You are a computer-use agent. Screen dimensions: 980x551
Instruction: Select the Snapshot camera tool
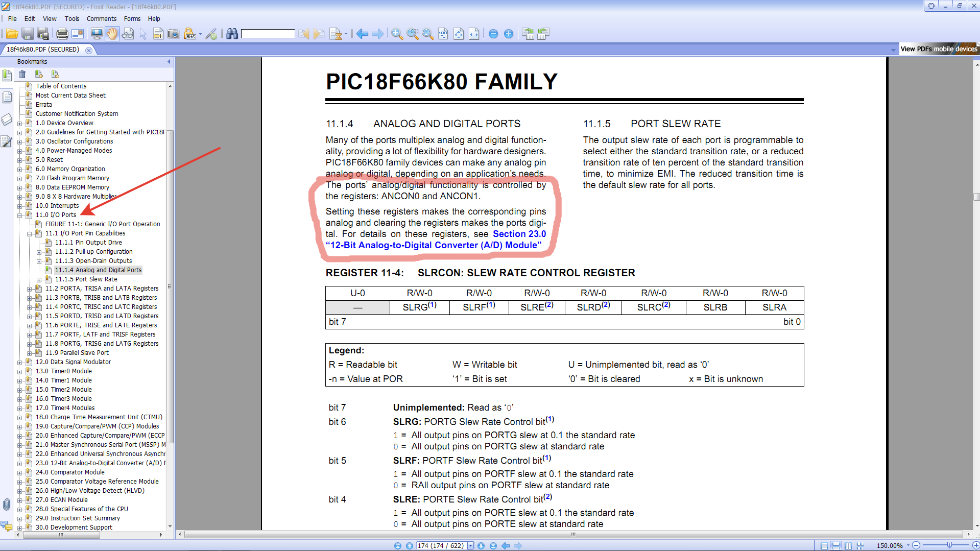point(174,34)
